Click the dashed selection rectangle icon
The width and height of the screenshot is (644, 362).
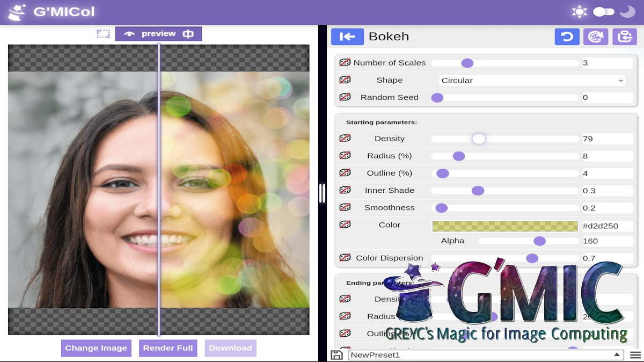(x=103, y=34)
